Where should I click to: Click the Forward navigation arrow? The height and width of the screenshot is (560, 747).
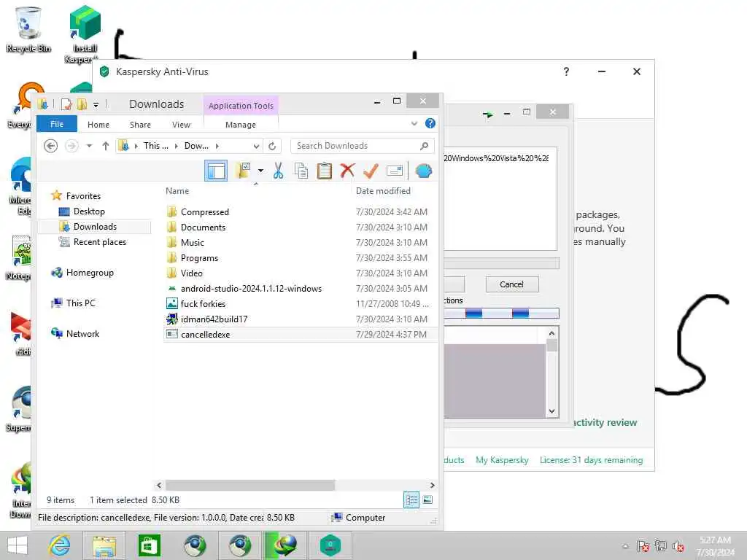pos(71,146)
